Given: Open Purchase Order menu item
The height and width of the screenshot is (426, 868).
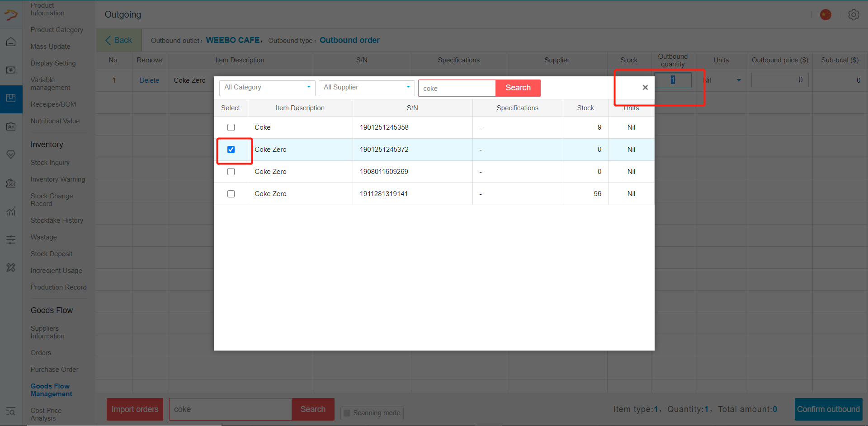Looking at the screenshot, I should (55, 370).
